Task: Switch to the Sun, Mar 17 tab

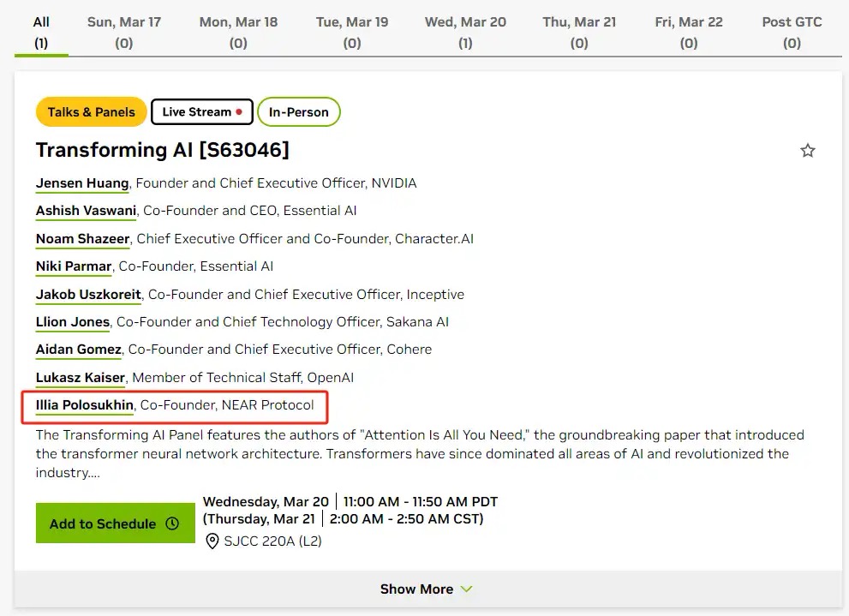Action: (x=123, y=32)
